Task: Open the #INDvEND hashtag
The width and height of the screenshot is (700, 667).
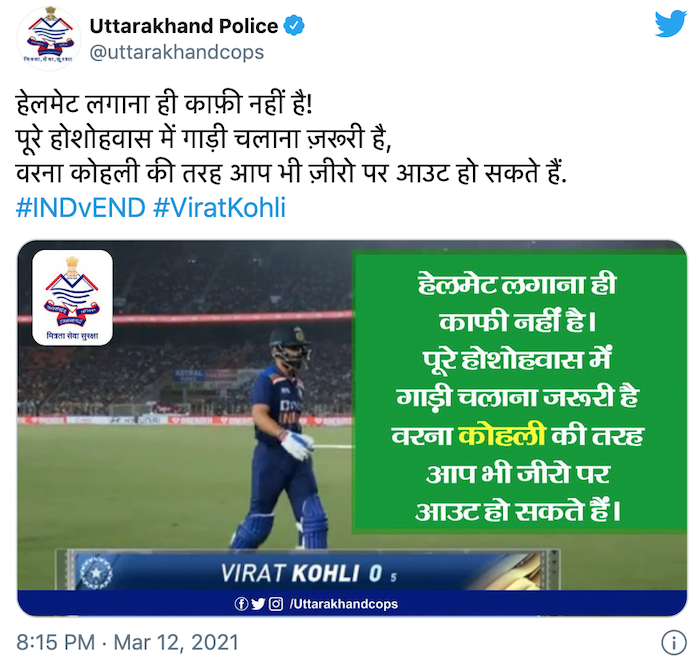Action: (x=81, y=208)
